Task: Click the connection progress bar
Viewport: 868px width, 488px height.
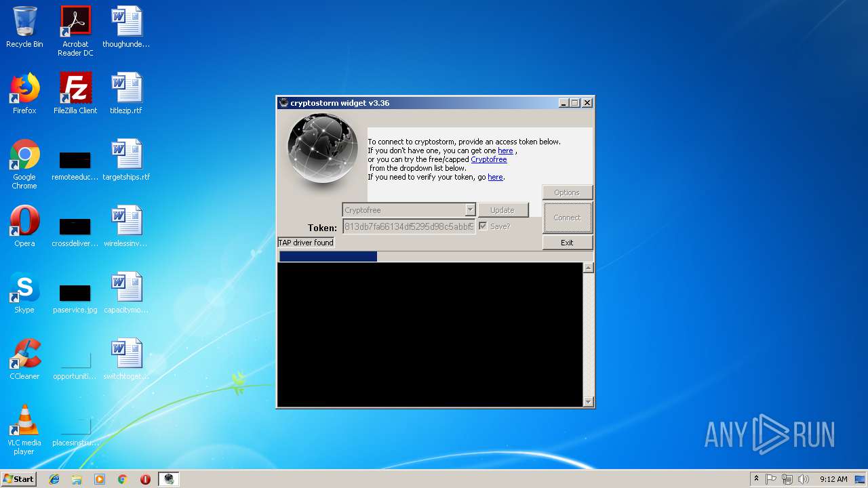Action: 435,256
